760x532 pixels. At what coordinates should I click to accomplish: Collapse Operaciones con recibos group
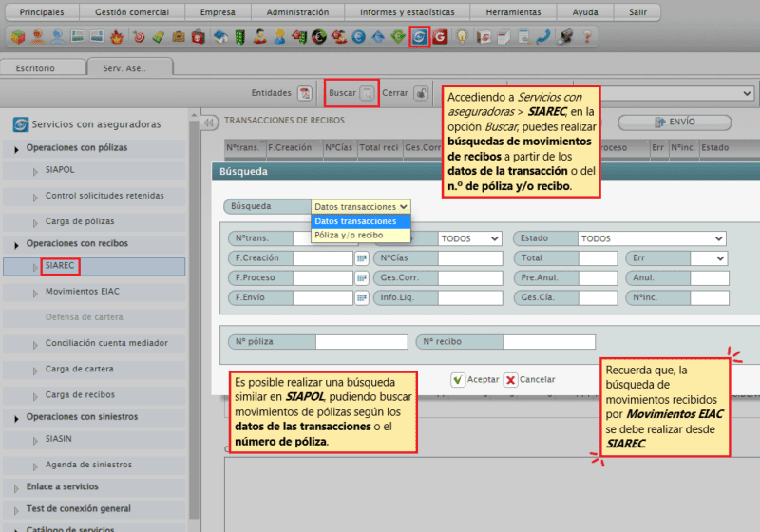[16, 246]
